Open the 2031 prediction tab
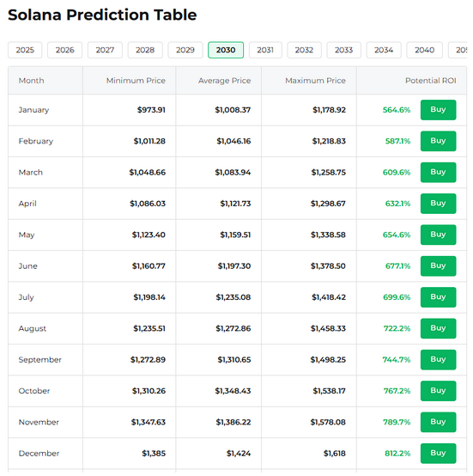 tap(265, 50)
